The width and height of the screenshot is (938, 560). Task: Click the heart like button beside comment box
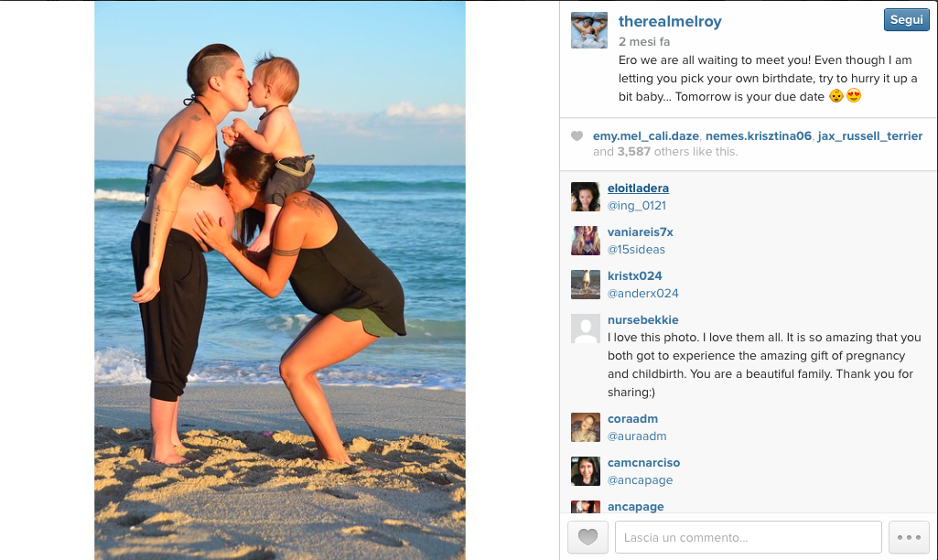click(x=588, y=536)
